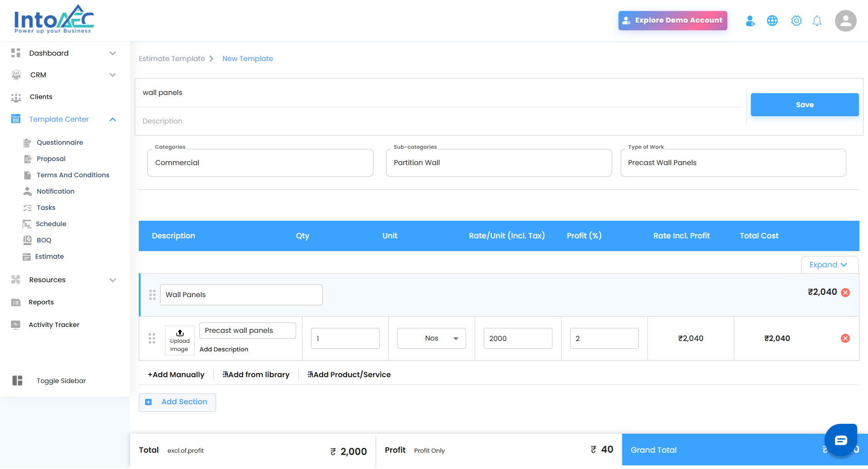The image size is (868, 469).
Task: Click Add from library
Action: point(256,374)
